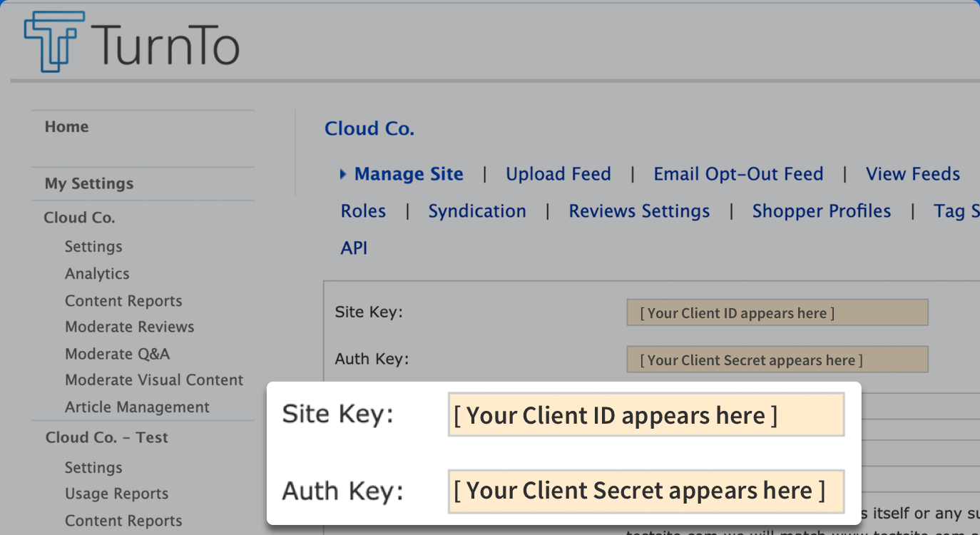Switch to the Roles tab
The height and width of the screenshot is (535, 980).
pos(363,211)
